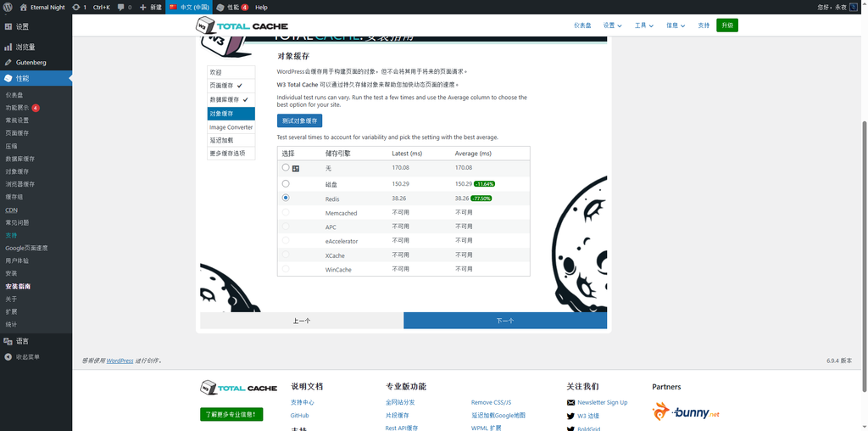Open 全网站分发 footer link
This screenshot has width=868, height=431.
[400, 403]
